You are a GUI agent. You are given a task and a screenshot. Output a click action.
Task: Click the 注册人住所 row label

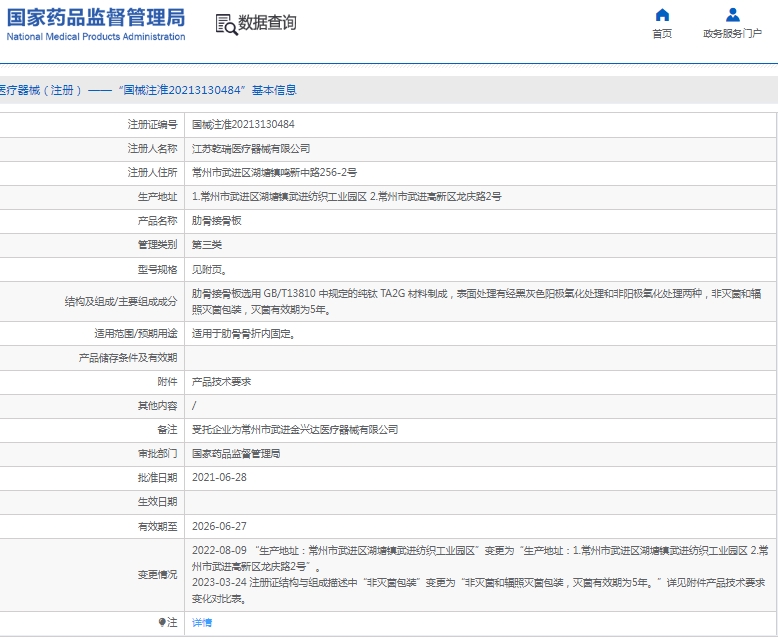[x=152, y=172]
